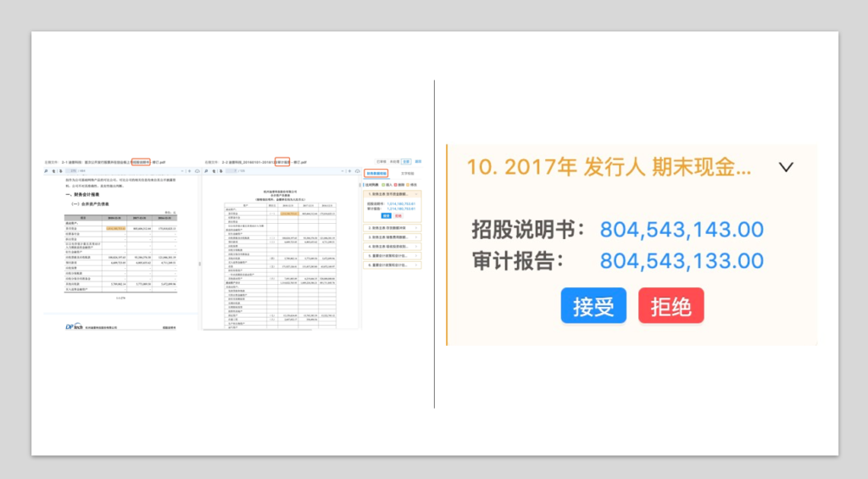The image size is (868, 479).
Task: Click the large red 拒绝 button
Action: (670, 306)
